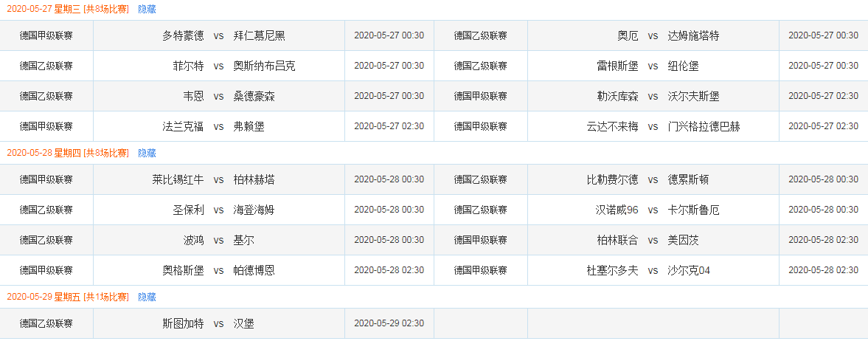The height and width of the screenshot is (344, 868).
Task: Click the team name 柏林联合
Action: [x=618, y=241]
